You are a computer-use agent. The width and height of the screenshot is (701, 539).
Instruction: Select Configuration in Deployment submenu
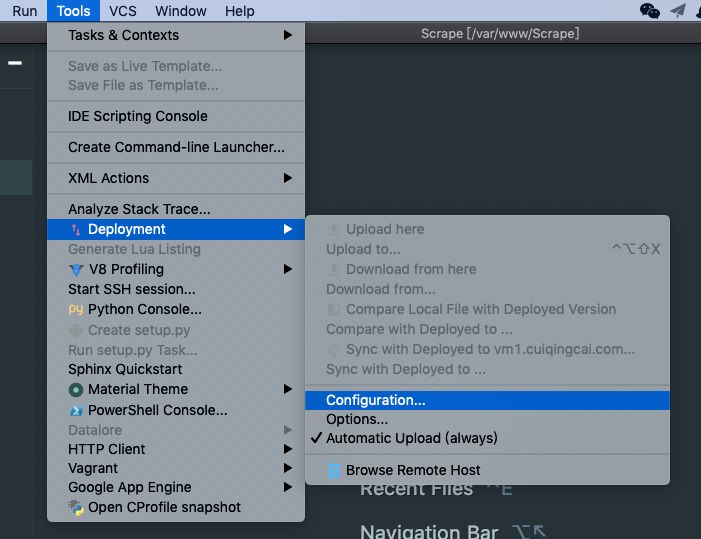487,400
